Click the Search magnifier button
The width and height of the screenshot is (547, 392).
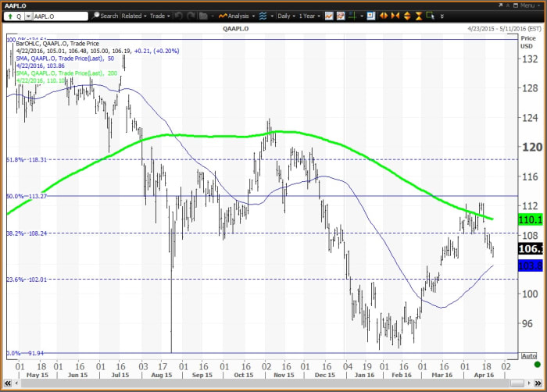point(105,16)
